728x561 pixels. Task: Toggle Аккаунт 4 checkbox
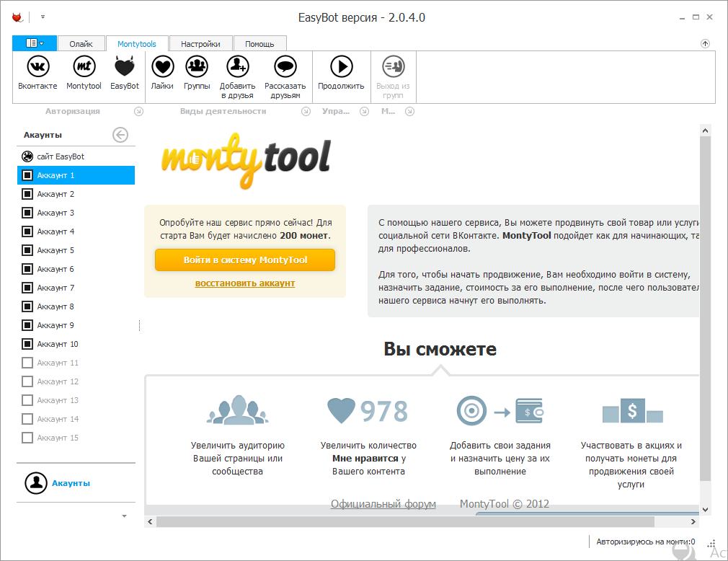[x=27, y=231]
